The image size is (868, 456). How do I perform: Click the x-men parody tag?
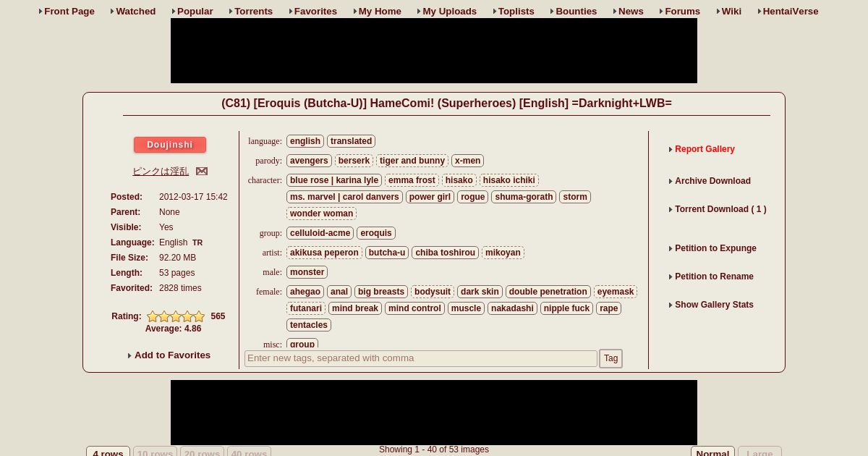pos(468,161)
